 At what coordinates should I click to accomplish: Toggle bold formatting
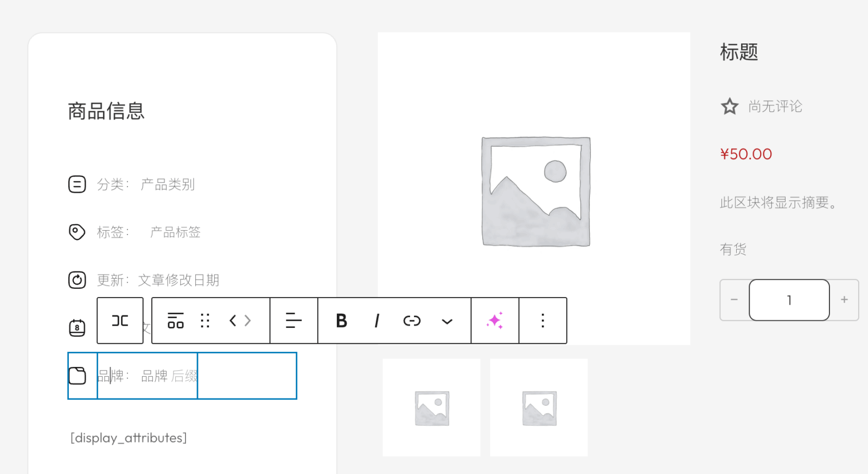tap(341, 321)
